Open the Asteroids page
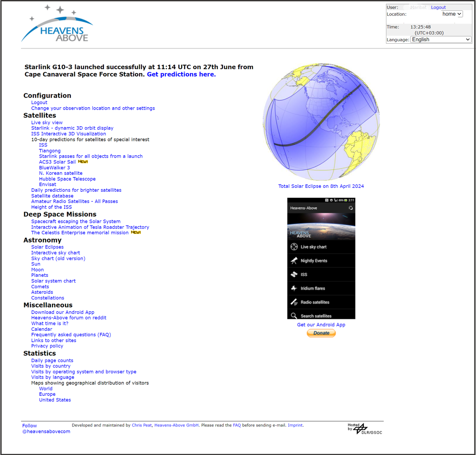The height and width of the screenshot is (455, 476). 42,292
